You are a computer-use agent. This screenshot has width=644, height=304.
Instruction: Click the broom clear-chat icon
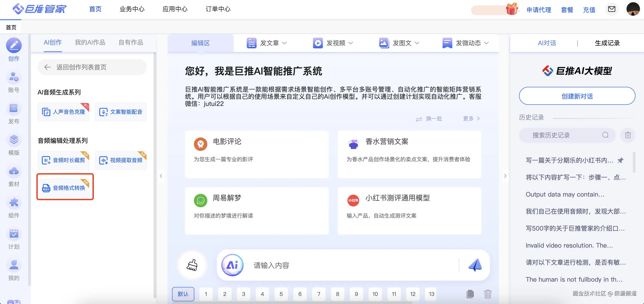(x=192, y=265)
